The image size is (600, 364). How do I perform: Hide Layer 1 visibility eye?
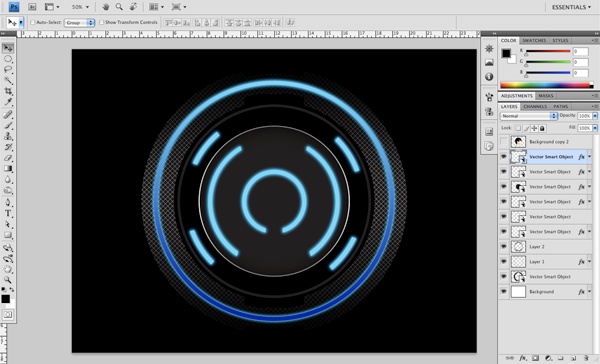(x=504, y=261)
